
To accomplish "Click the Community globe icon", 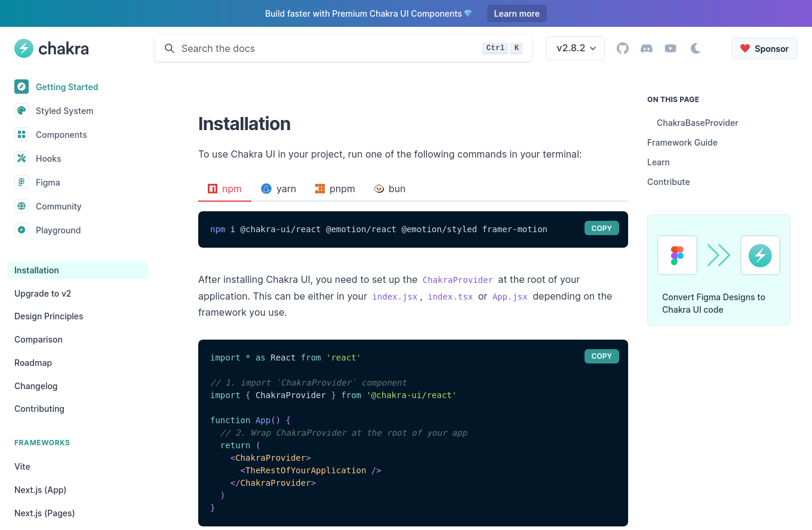I will pyautogui.click(x=21, y=206).
